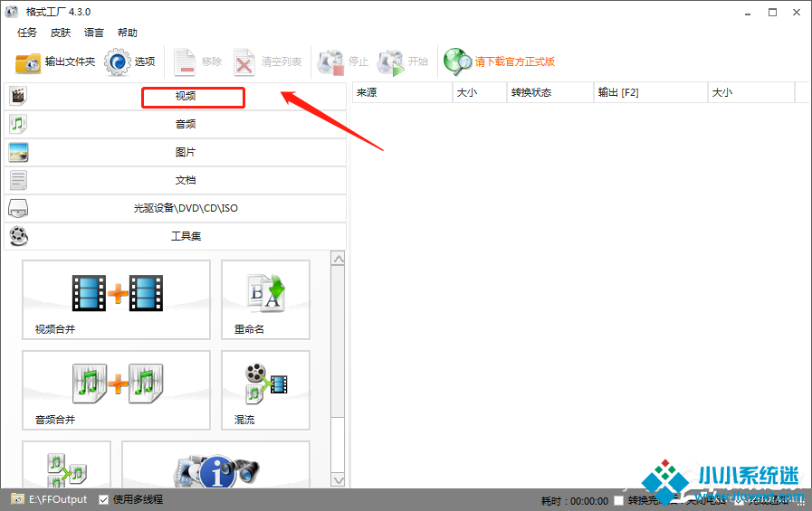Expand the 视频 category panel
812x511 pixels.
coord(185,96)
